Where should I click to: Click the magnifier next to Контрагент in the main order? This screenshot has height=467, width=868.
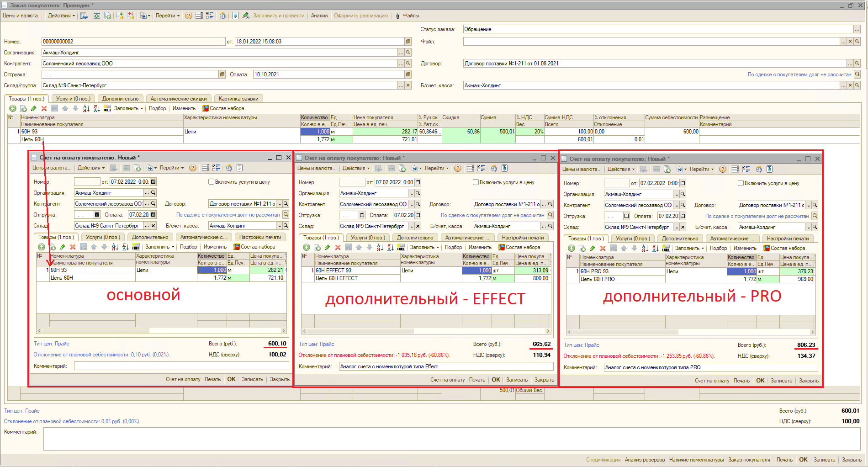pos(408,63)
